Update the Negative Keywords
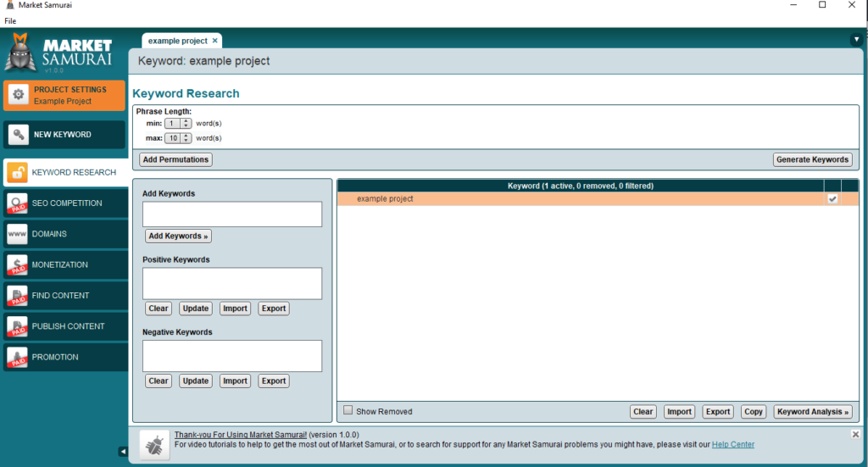The height and width of the screenshot is (467, 868). (196, 381)
